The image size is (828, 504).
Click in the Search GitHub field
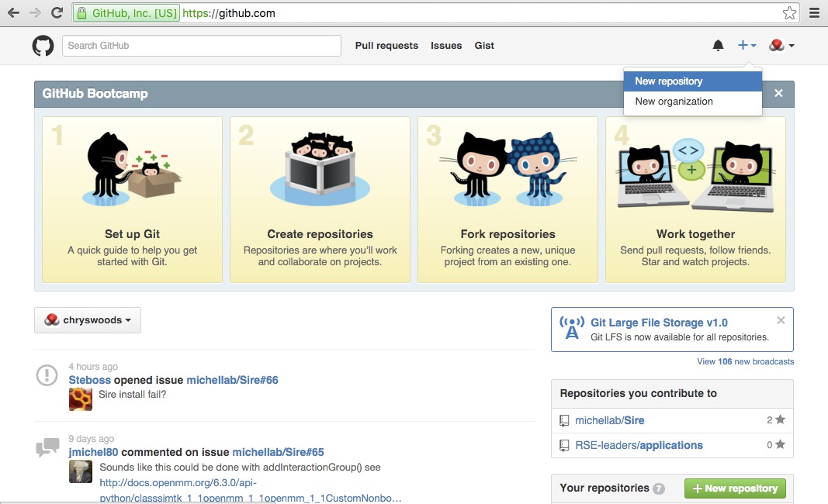click(201, 46)
